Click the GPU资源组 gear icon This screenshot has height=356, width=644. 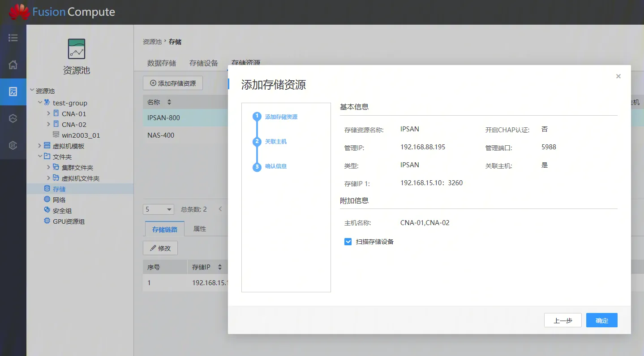point(47,221)
